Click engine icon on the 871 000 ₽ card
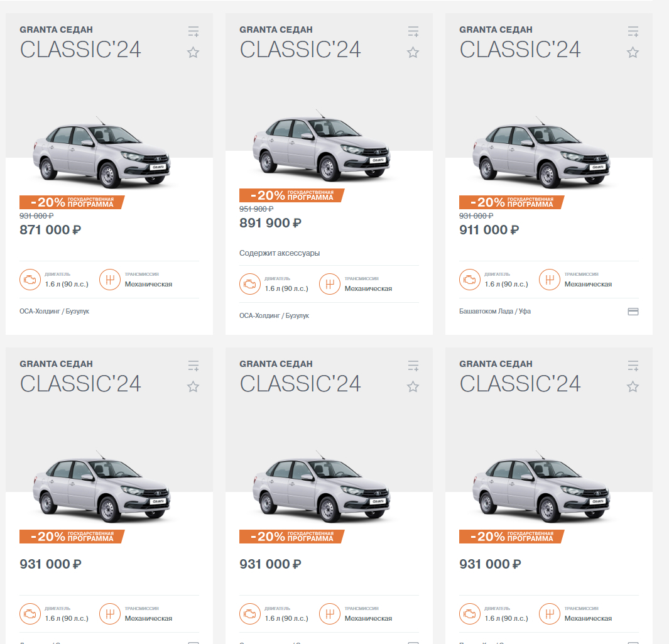This screenshot has height=644, width=669. [30, 280]
